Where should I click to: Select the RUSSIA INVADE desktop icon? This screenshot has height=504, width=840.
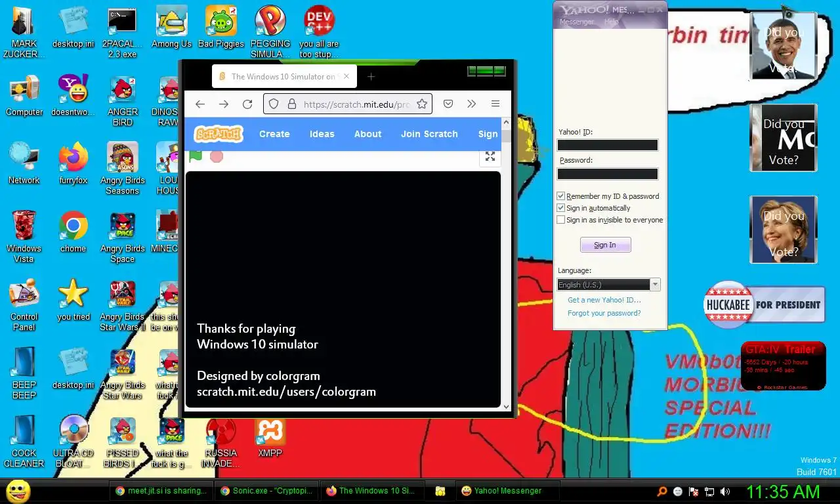(220, 441)
